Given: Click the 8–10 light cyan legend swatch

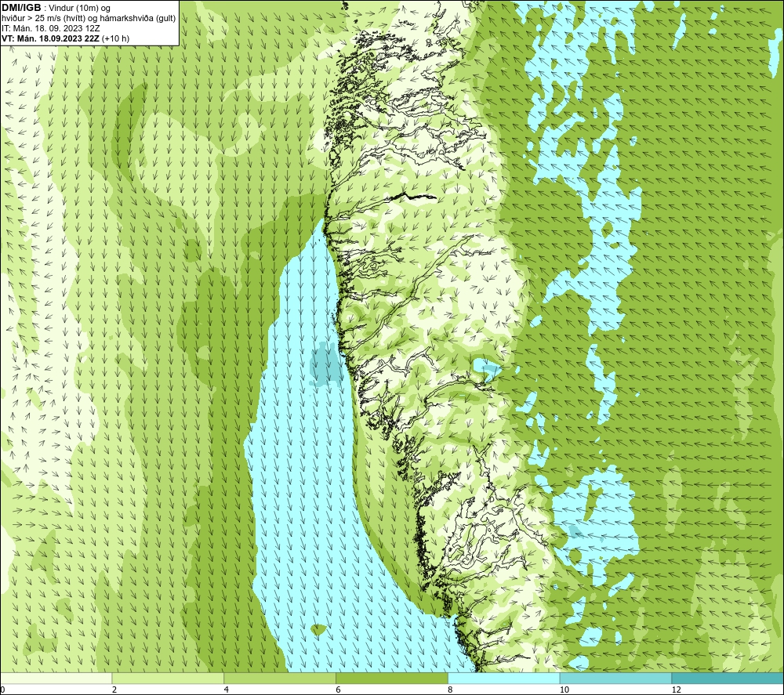Looking at the screenshot, I should click(x=504, y=678).
